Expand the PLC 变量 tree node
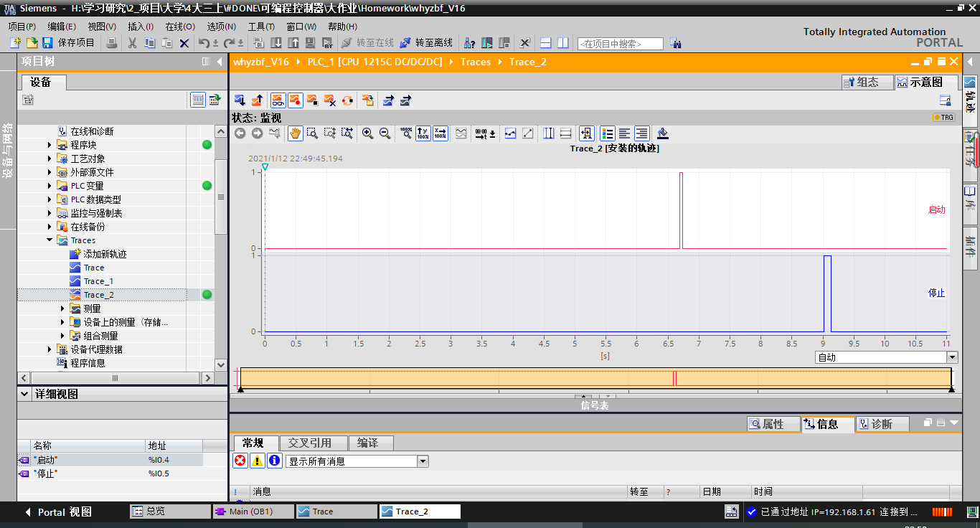The width and height of the screenshot is (980, 528). pos(50,186)
